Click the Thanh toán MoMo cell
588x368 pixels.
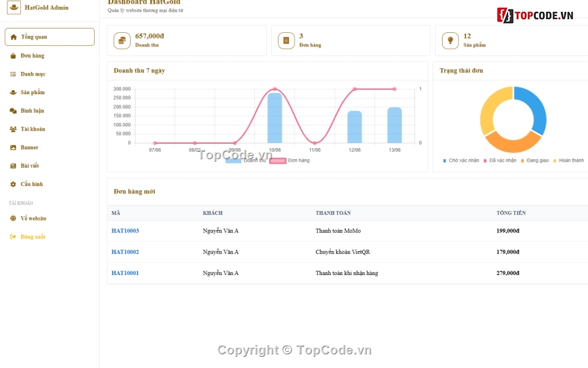coord(338,231)
